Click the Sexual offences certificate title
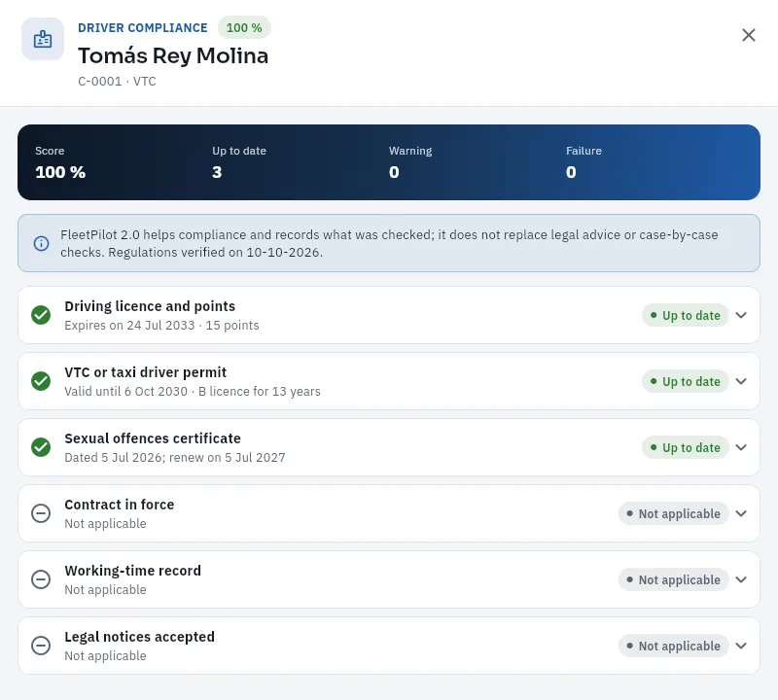The height and width of the screenshot is (700, 778). coord(153,438)
